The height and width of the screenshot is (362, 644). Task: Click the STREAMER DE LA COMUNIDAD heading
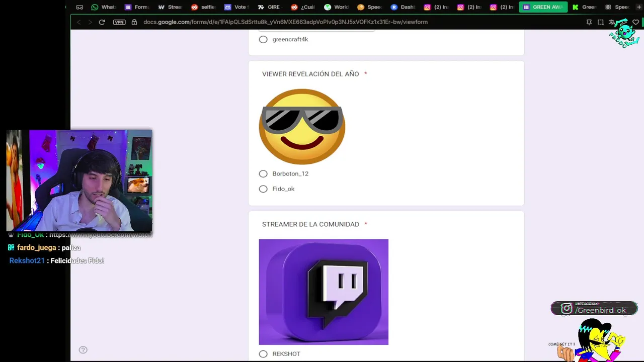coord(310,224)
